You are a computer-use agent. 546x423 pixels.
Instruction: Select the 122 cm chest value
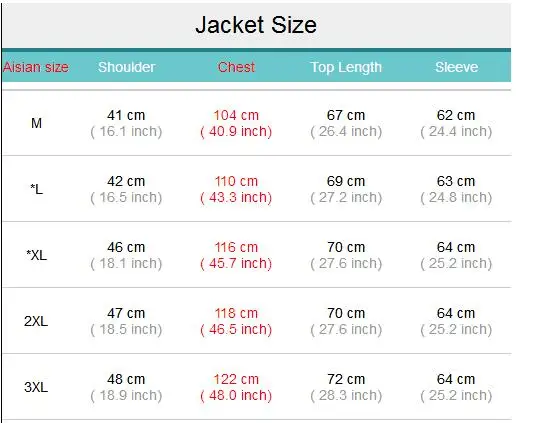236,379
